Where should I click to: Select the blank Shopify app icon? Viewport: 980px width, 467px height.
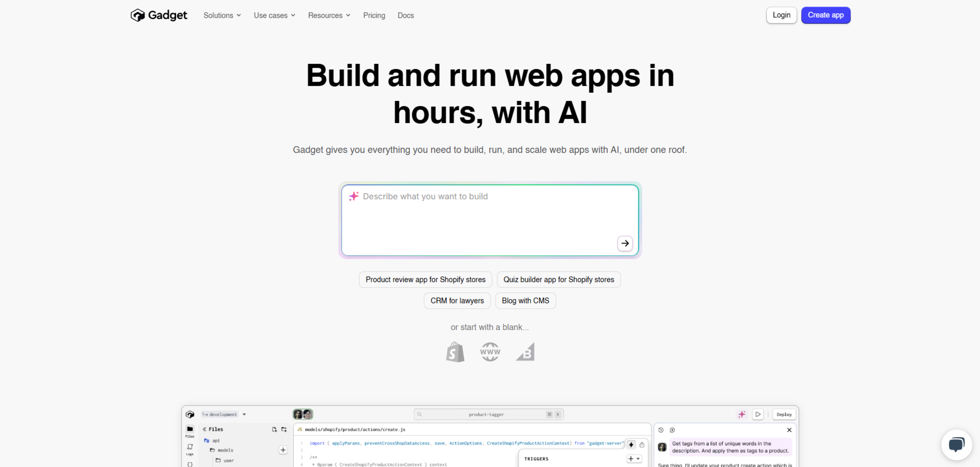click(x=455, y=352)
